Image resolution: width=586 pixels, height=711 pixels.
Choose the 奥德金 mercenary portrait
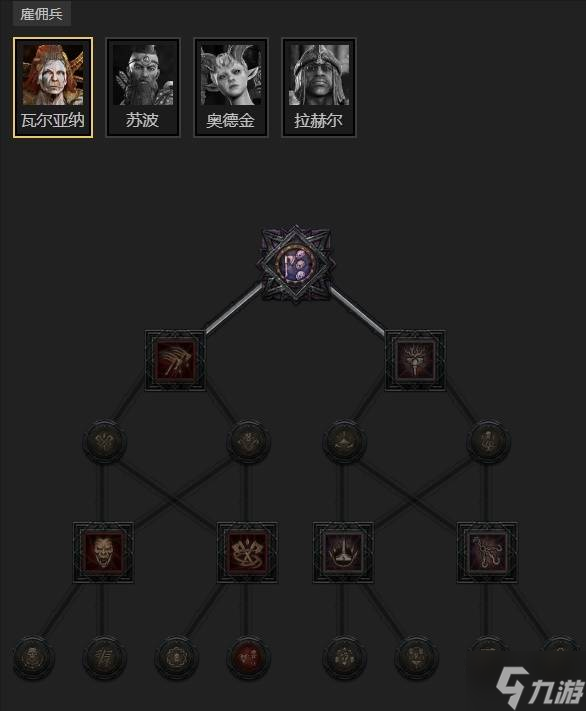coord(231,88)
